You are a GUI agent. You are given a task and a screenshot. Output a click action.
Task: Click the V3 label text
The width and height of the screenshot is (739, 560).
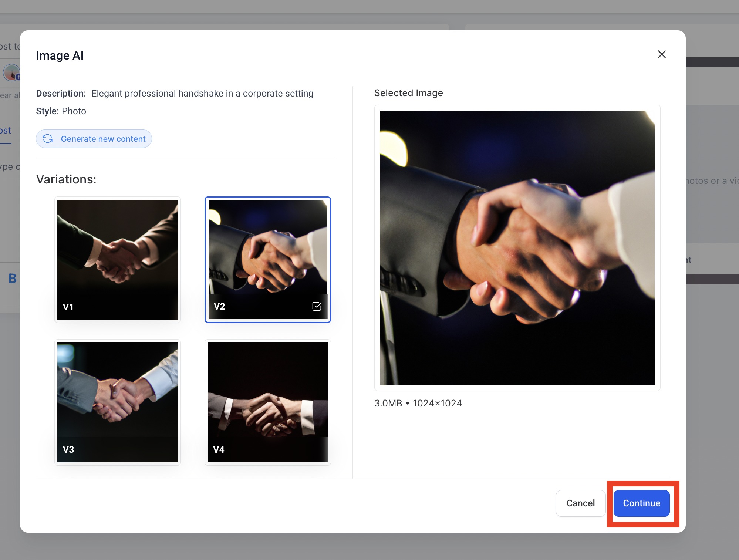point(68,449)
